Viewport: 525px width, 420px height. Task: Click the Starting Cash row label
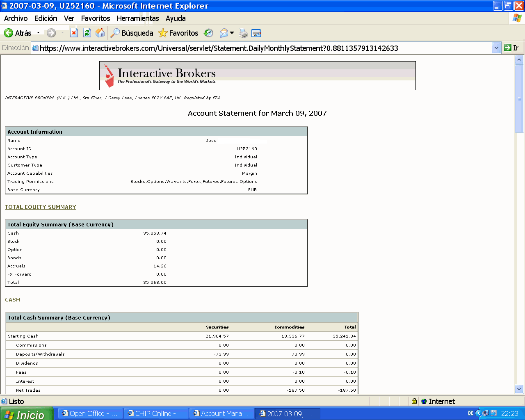pos(23,336)
